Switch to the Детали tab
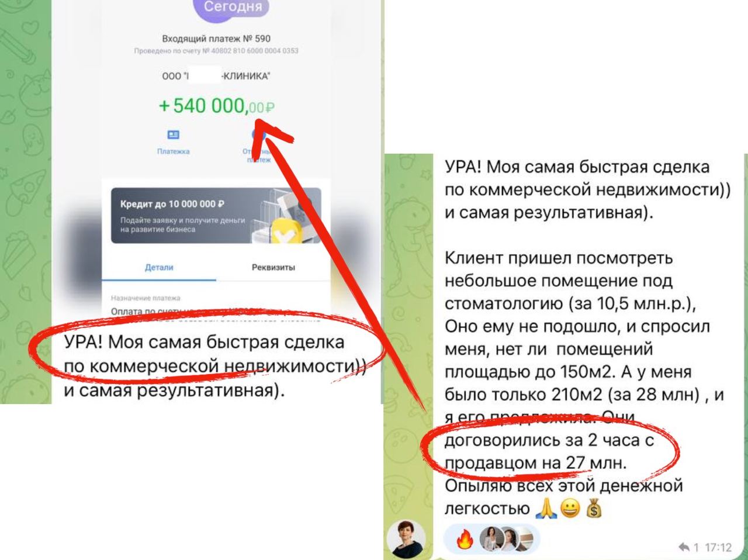 159,267
